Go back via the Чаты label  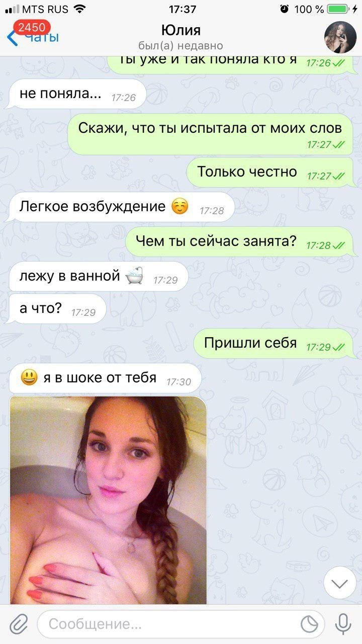point(42,38)
